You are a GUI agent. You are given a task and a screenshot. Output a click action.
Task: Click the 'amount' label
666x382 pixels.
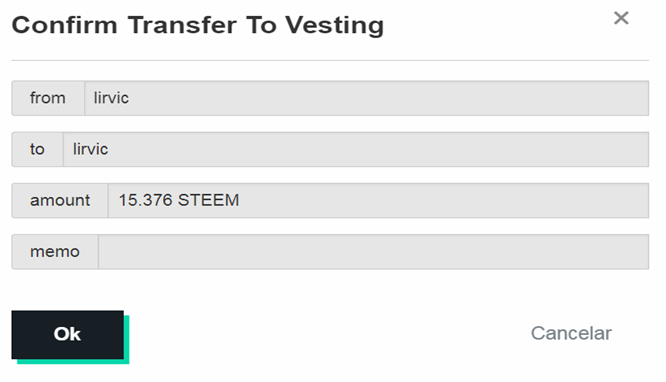[x=60, y=201]
